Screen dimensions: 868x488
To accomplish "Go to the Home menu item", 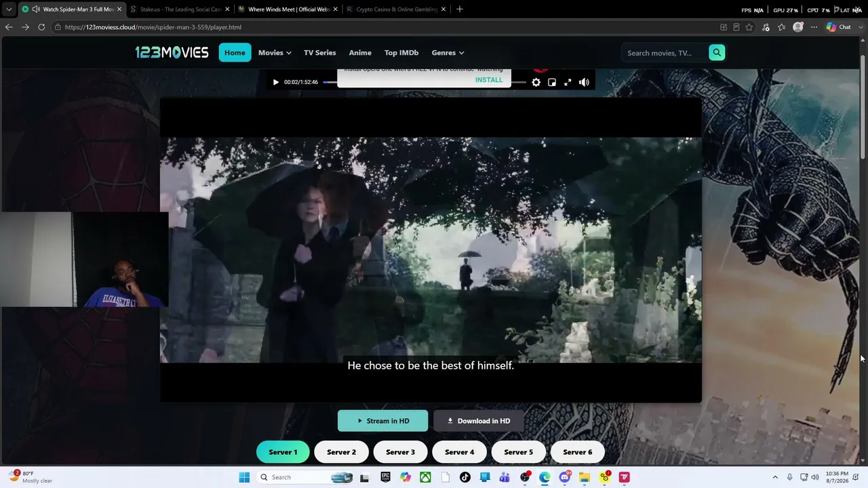I will 235,52.
